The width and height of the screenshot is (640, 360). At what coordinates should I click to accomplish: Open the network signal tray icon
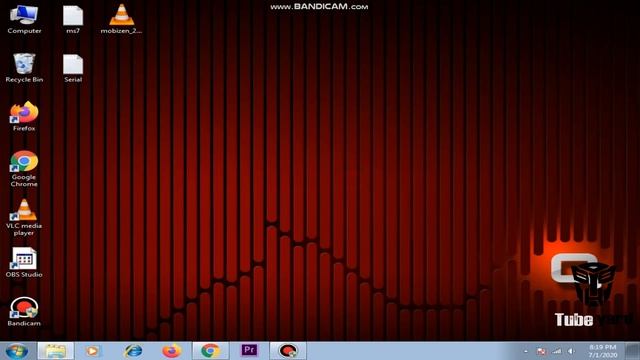tap(556, 351)
